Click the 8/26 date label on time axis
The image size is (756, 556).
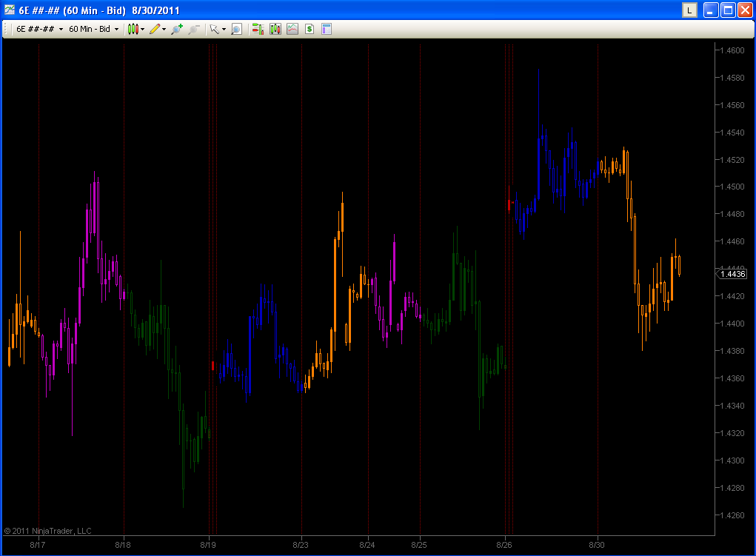[x=504, y=545]
